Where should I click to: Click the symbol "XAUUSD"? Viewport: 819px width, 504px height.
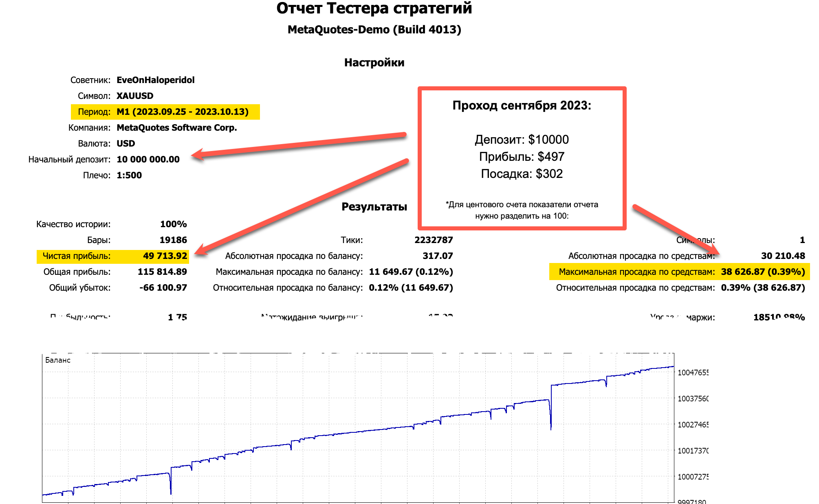[x=135, y=96]
